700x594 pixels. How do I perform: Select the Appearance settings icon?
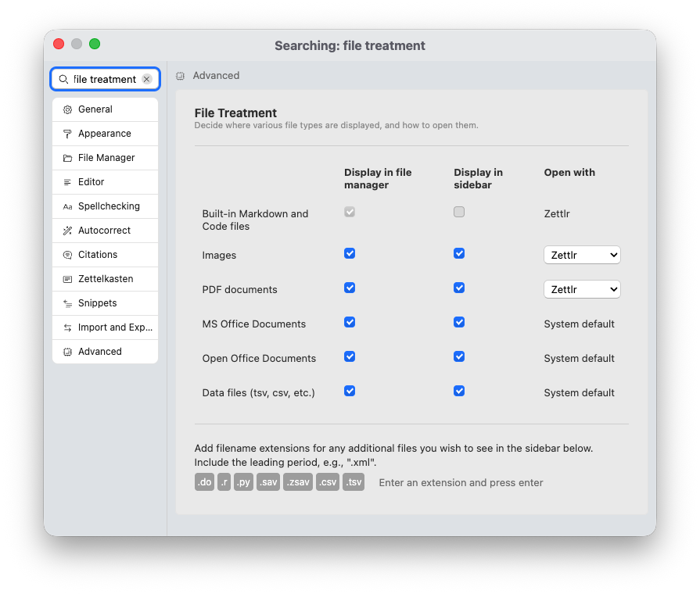pos(67,133)
